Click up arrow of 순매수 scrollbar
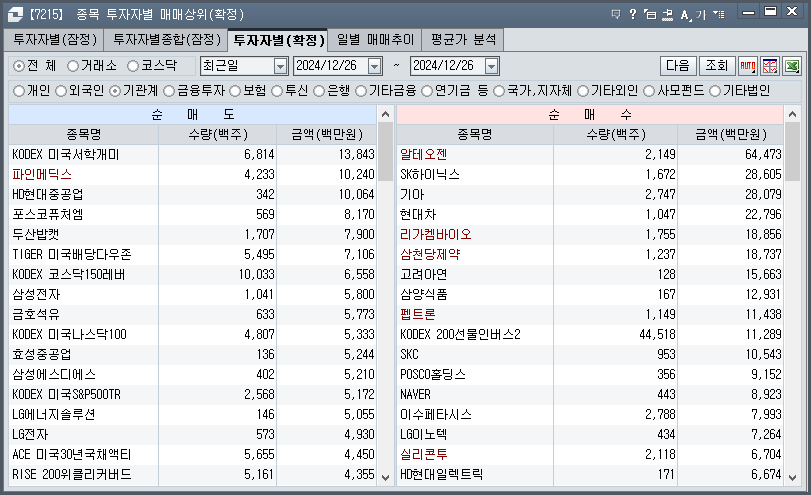Screen dimensions: 811x495 (792, 114)
